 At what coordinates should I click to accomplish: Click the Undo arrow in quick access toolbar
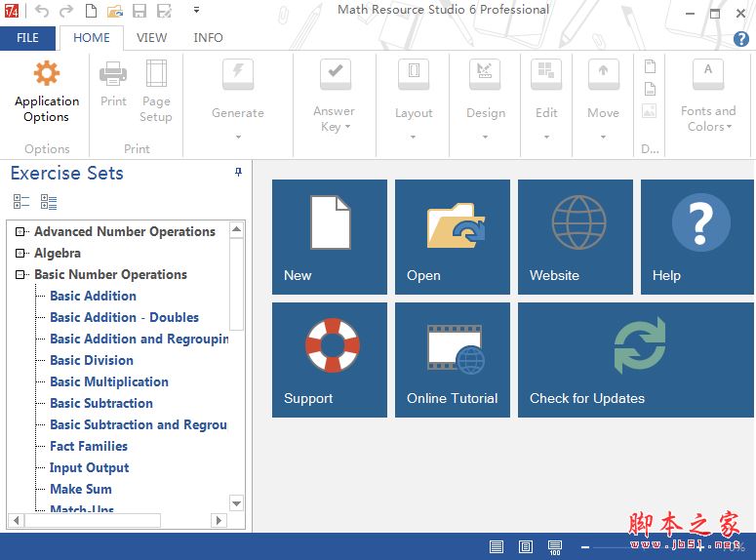[42, 11]
